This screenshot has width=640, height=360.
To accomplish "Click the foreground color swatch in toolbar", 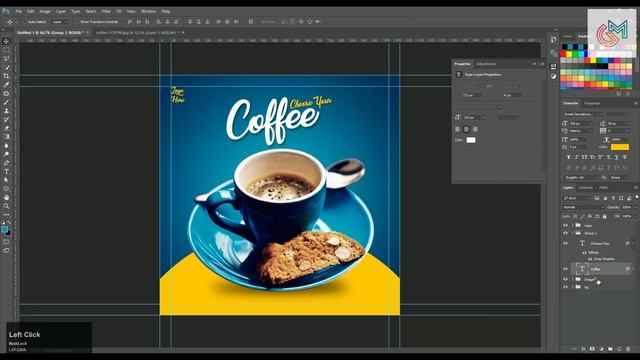I will coord(4,230).
